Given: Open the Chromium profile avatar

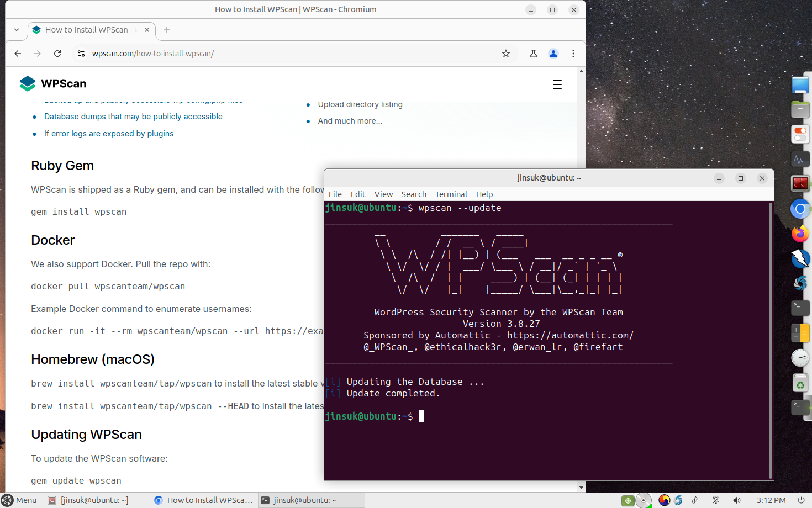Looking at the screenshot, I should click(x=553, y=54).
